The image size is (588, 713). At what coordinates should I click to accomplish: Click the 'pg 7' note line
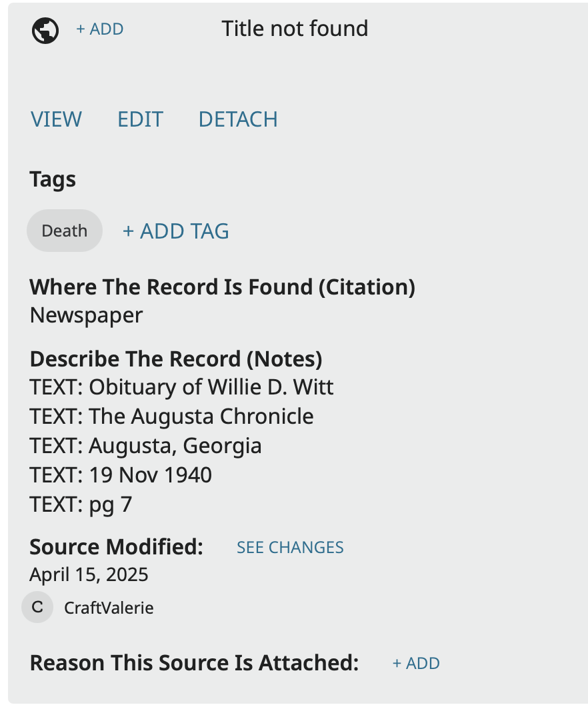[81, 504]
